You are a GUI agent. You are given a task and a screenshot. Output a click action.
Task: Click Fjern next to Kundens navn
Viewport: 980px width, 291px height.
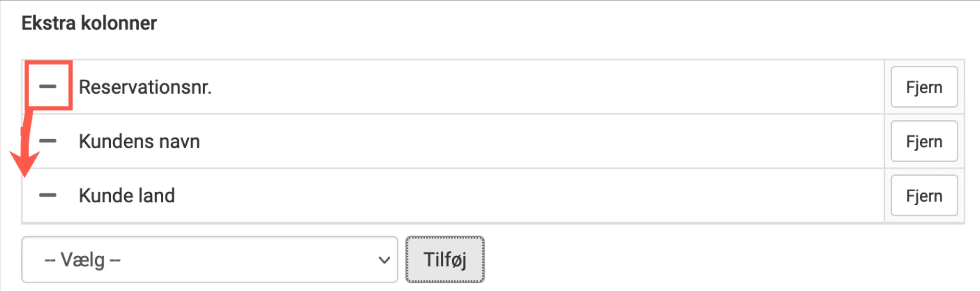coord(924,141)
